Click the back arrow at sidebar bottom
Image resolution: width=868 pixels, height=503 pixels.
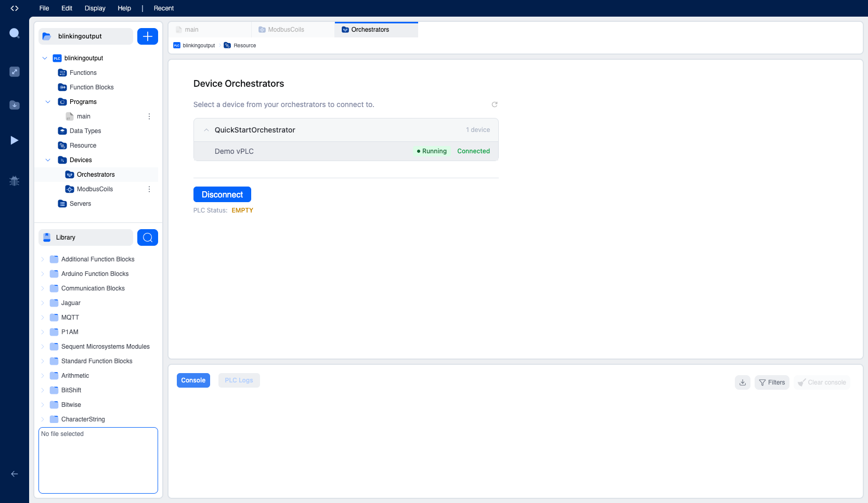pos(15,474)
